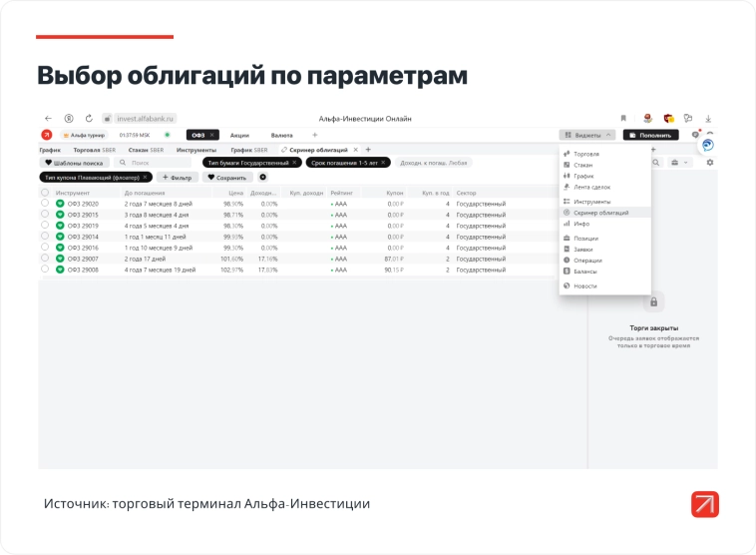Click the Альфа турнир badge
This screenshot has width=756, height=555.
[84, 135]
